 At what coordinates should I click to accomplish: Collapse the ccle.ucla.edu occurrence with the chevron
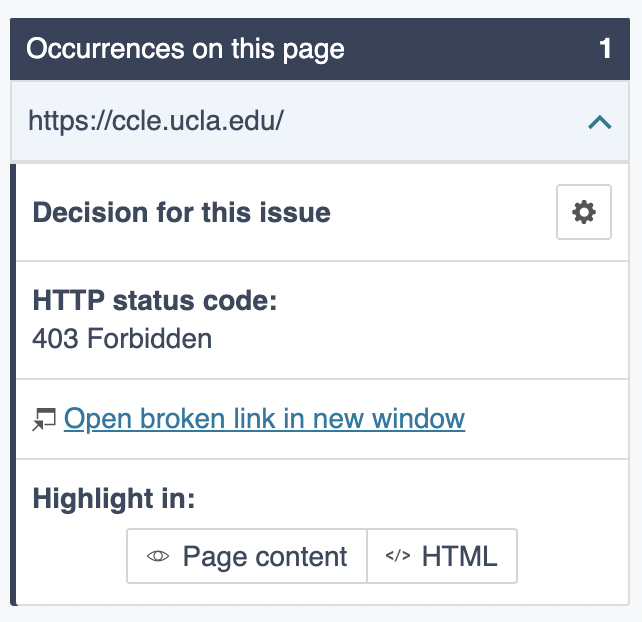[x=599, y=122]
